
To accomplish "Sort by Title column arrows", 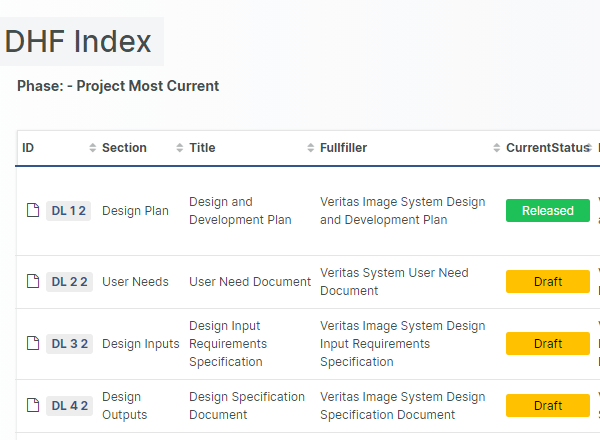I will 310,148.
